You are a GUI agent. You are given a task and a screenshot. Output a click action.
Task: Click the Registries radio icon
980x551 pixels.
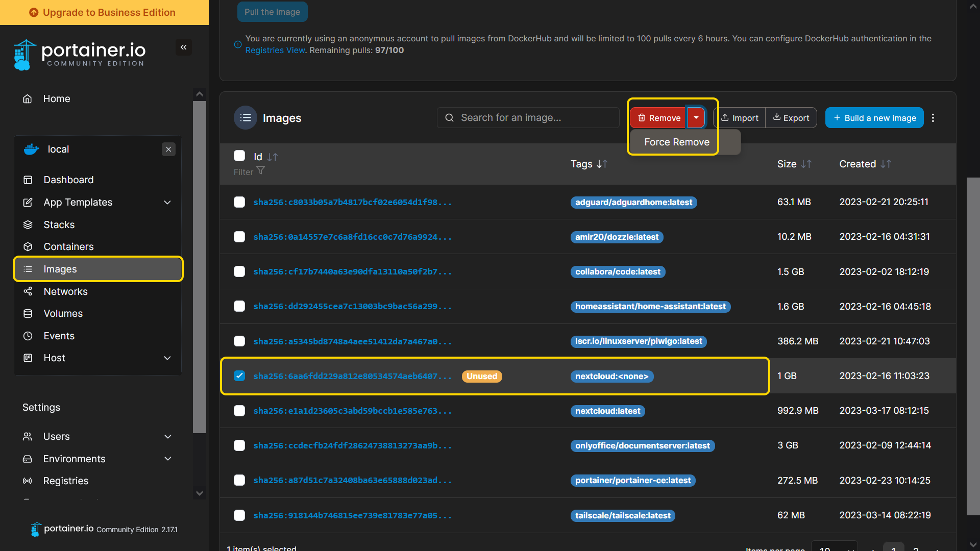pos(28,481)
